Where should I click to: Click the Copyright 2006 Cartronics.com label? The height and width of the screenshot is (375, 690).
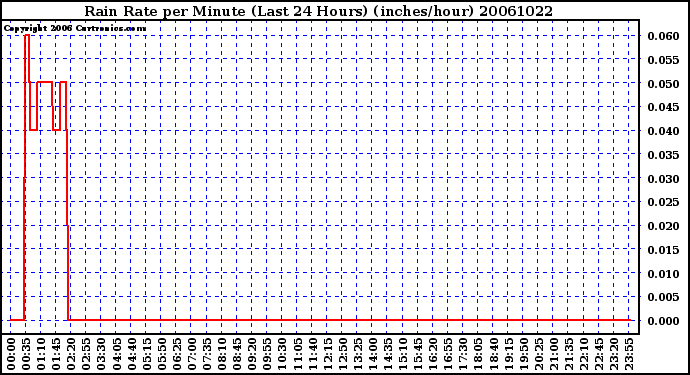pos(75,29)
